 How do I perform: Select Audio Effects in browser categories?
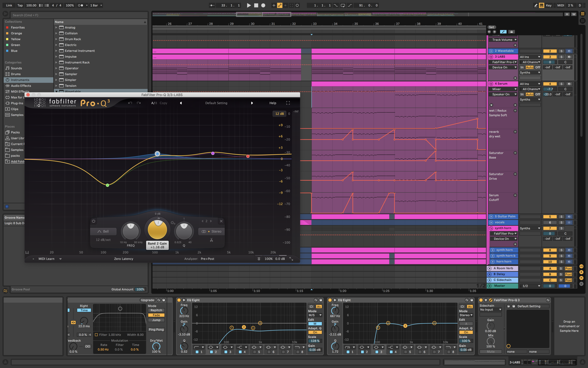pos(21,86)
